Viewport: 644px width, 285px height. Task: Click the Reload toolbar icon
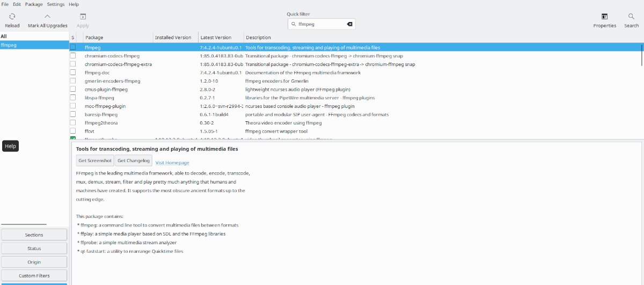coord(12,17)
